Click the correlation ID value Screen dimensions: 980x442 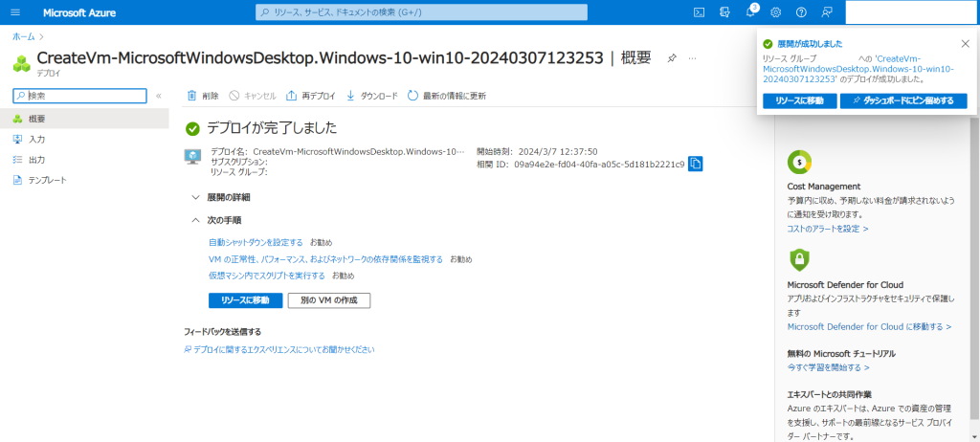click(599, 164)
